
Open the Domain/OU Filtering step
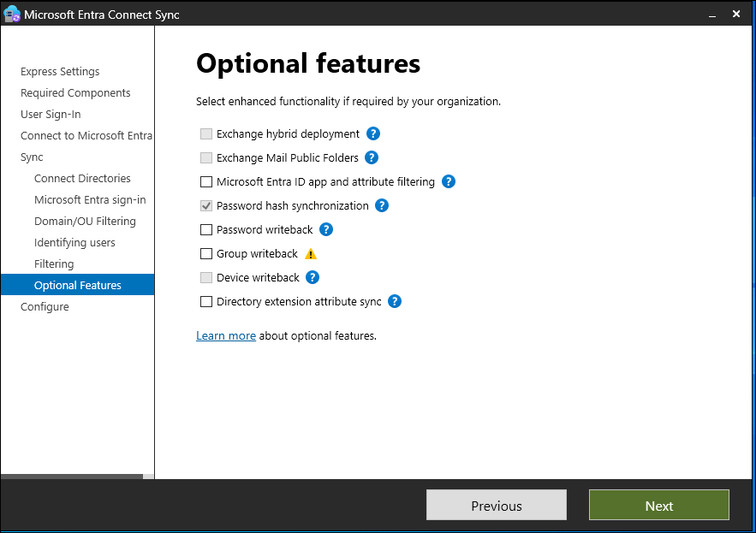(x=85, y=222)
